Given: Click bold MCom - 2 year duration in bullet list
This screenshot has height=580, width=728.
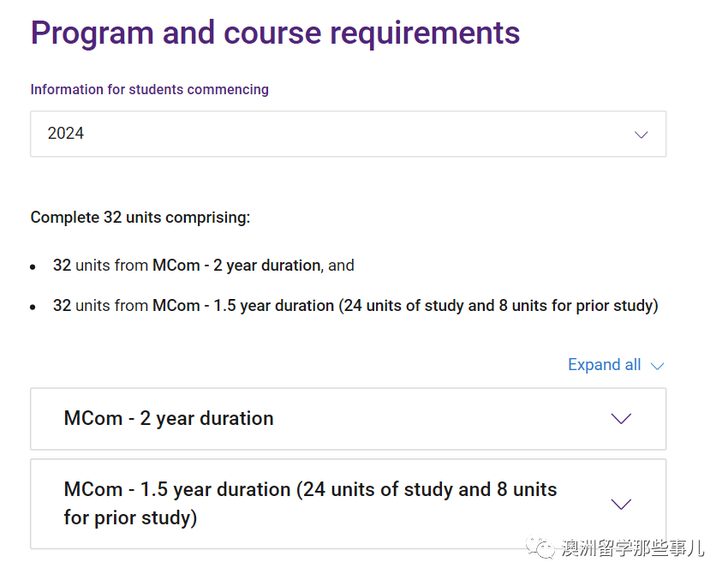Looking at the screenshot, I should pos(236,266).
